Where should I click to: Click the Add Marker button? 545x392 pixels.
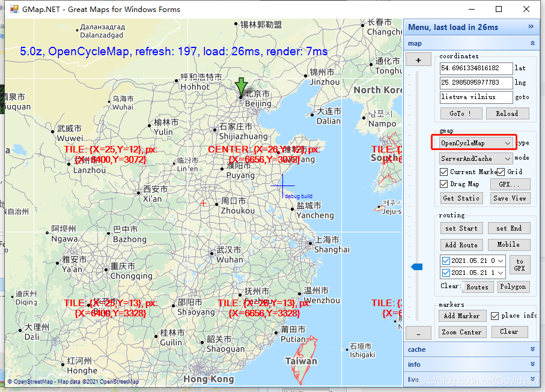click(x=461, y=316)
